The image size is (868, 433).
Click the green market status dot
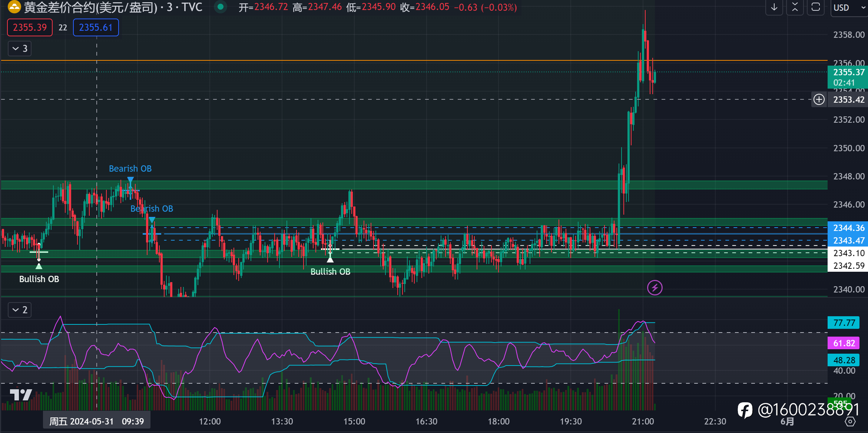click(221, 7)
